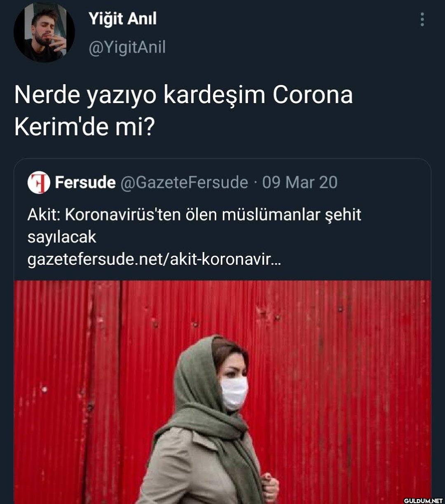Image resolution: width=445 pixels, height=504 pixels.
Task: Open the gazetefersude.net/akit-koronavir… link
Action: pos(154,260)
